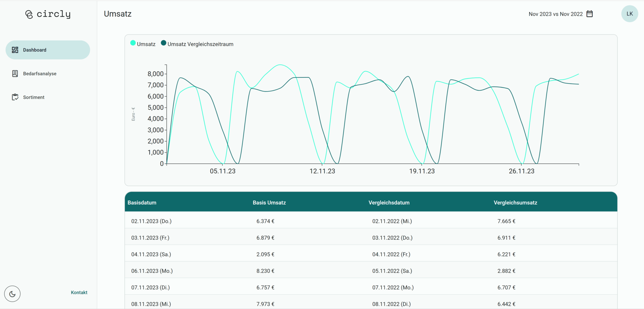Image resolution: width=644 pixels, height=309 pixels.
Task: Click the Basis Umsatz column header
Action: 269,203
